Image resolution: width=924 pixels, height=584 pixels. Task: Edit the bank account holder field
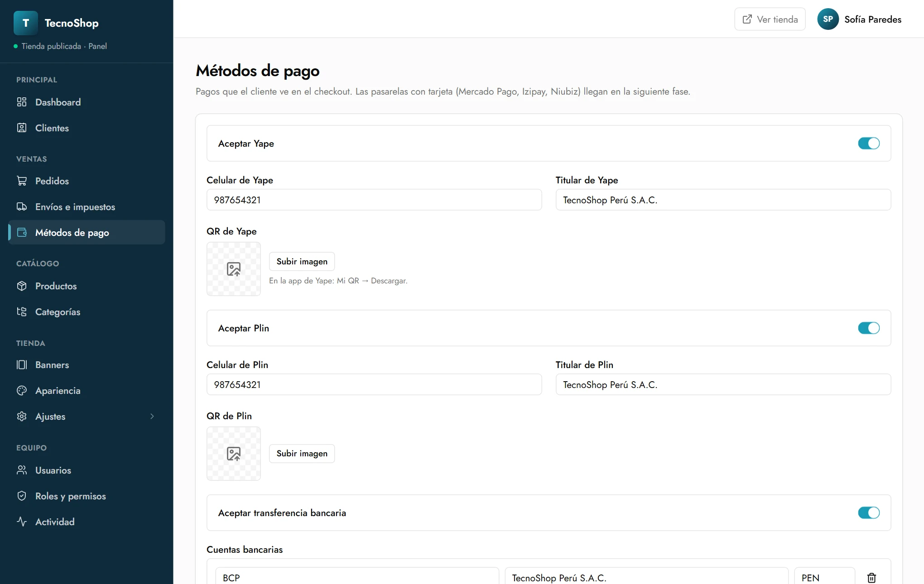point(647,576)
